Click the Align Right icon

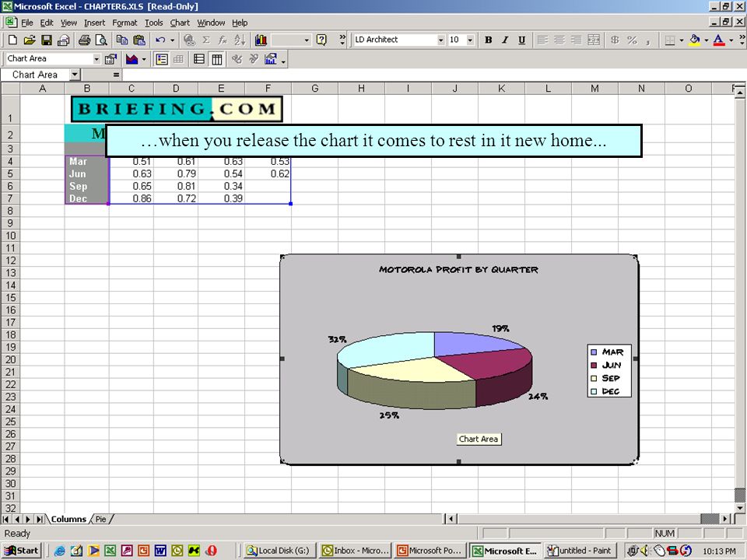[x=577, y=40]
